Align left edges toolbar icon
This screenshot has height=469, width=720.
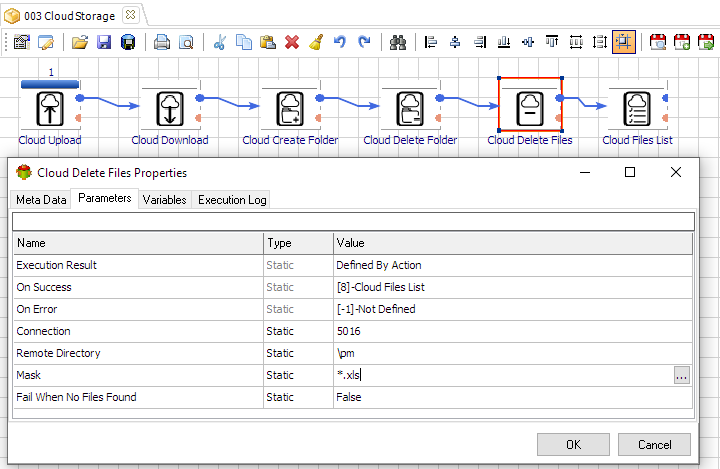tap(431, 42)
